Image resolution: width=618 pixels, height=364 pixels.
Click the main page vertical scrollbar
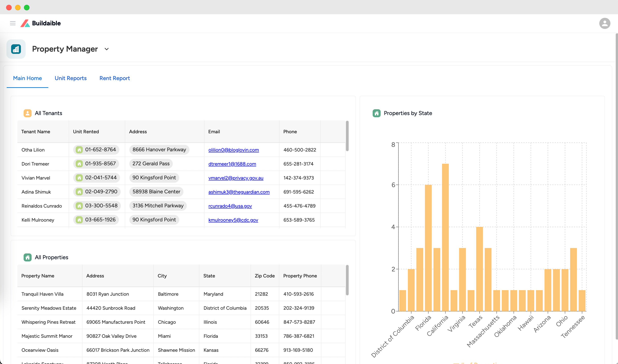click(x=616, y=186)
